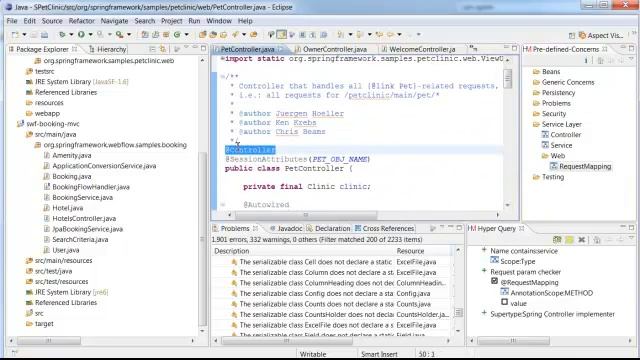Expand the import statements fold marker
The height and width of the screenshot is (360, 640).
222,59
